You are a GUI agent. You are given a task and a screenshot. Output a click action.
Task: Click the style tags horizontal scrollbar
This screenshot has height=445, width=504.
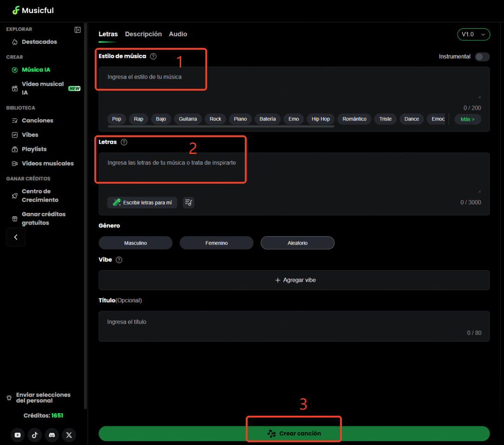click(x=221, y=126)
